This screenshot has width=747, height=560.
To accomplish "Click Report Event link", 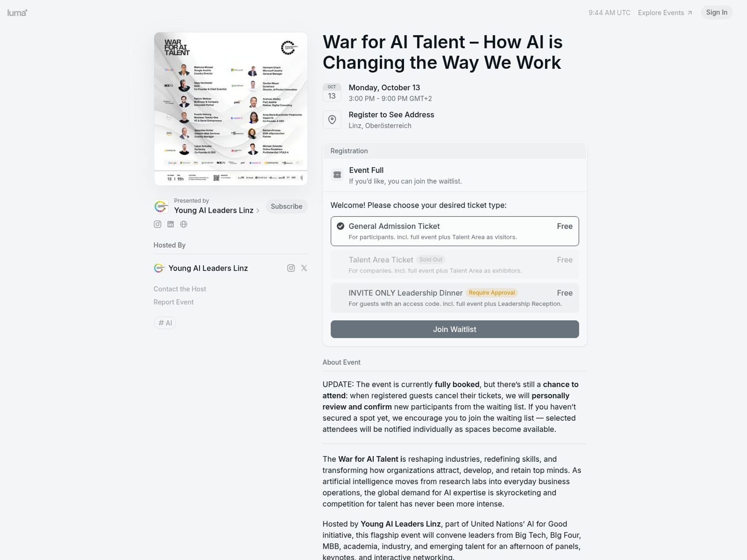I will pos(173,302).
